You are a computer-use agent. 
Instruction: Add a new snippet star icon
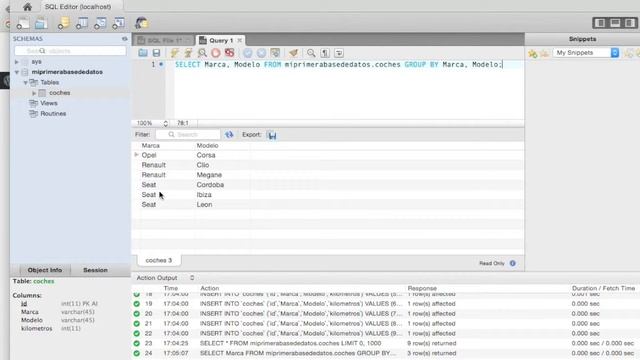(533, 53)
